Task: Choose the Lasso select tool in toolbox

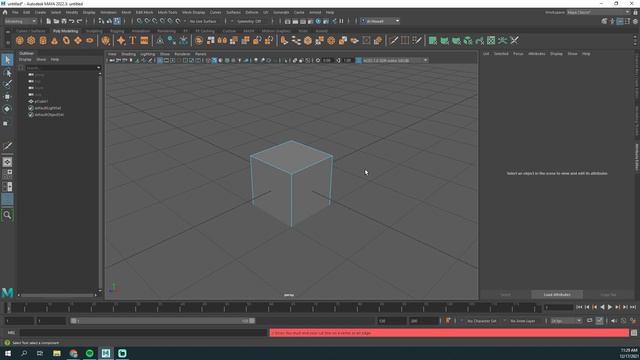Action: [7, 73]
